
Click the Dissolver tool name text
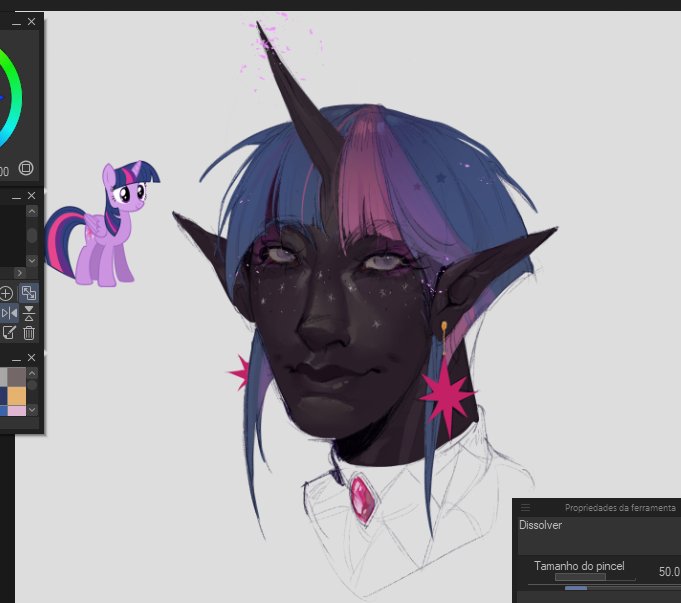540,525
